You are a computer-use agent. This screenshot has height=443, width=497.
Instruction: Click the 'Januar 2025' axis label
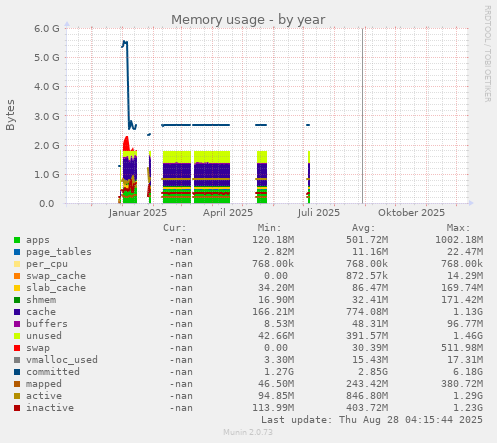click(x=138, y=213)
